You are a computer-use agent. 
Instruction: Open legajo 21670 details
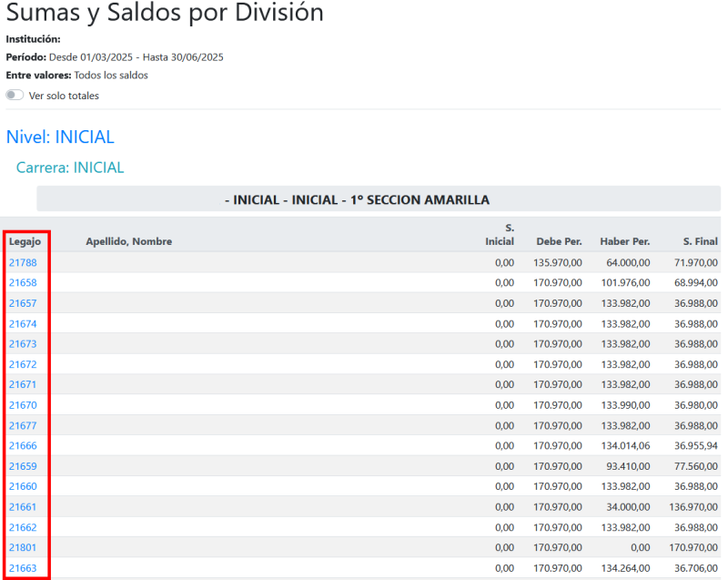pyautogui.click(x=23, y=405)
